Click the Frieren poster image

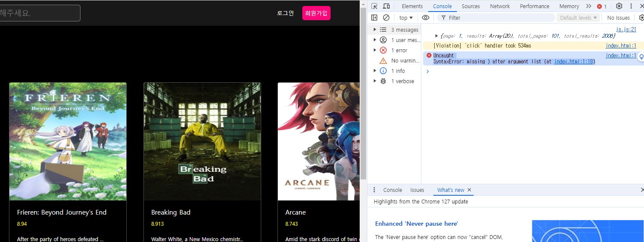click(x=68, y=141)
